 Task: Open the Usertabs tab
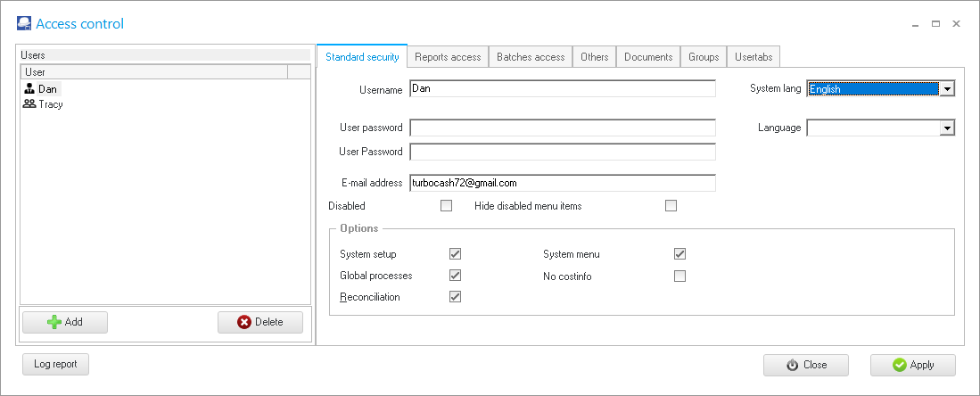coord(754,57)
